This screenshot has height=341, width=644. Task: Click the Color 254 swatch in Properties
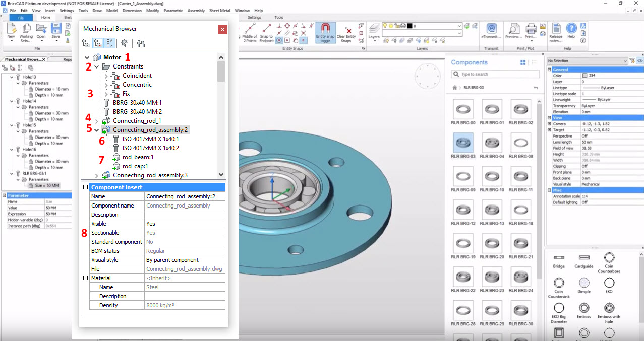(x=584, y=76)
